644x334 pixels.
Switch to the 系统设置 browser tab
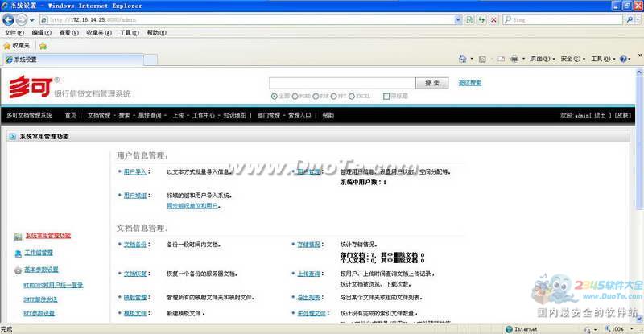click(73, 60)
